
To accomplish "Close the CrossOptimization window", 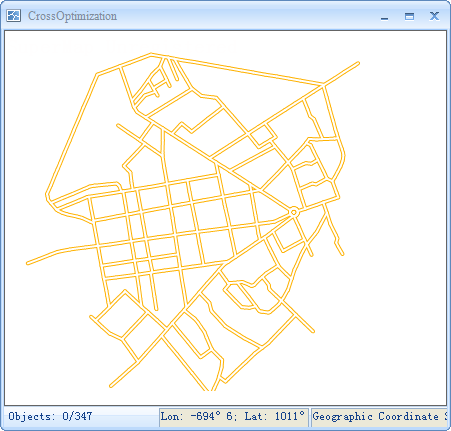I will click(x=434, y=16).
